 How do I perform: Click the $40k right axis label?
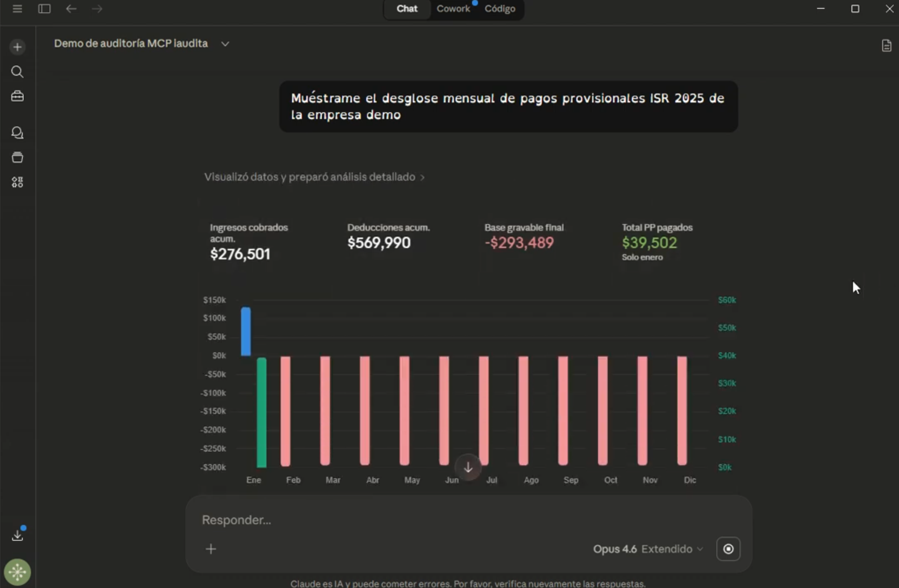(x=727, y=356)
